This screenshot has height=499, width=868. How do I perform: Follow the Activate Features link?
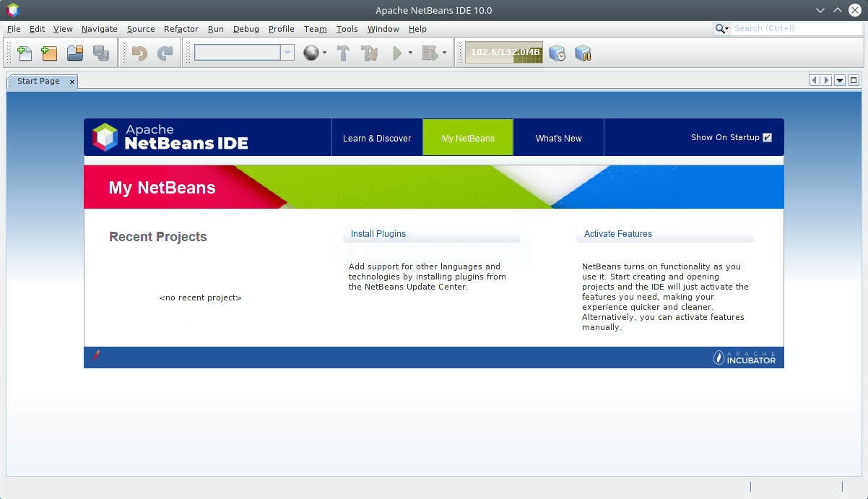tap(617, 233)
